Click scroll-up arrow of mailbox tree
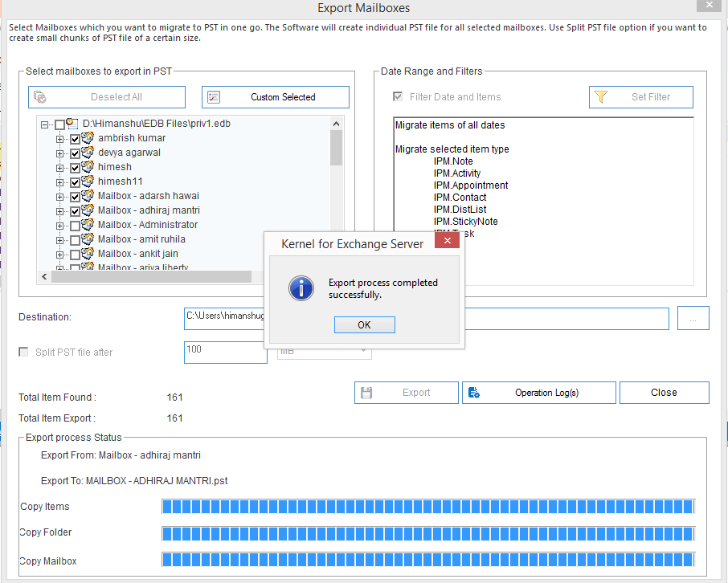The height and width of the screenshot is (583, 728). point(336,124)
